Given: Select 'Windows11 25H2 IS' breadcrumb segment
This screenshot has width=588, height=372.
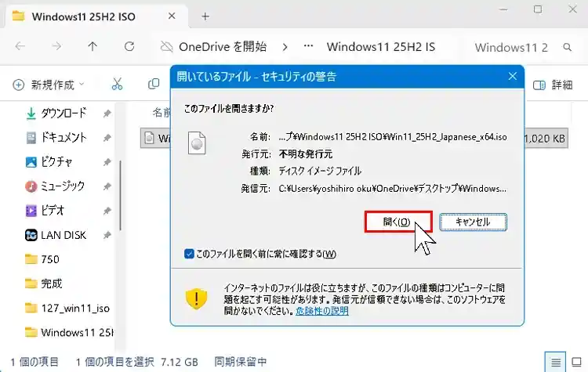Looking at the screenshot, I should coord(380,47).
